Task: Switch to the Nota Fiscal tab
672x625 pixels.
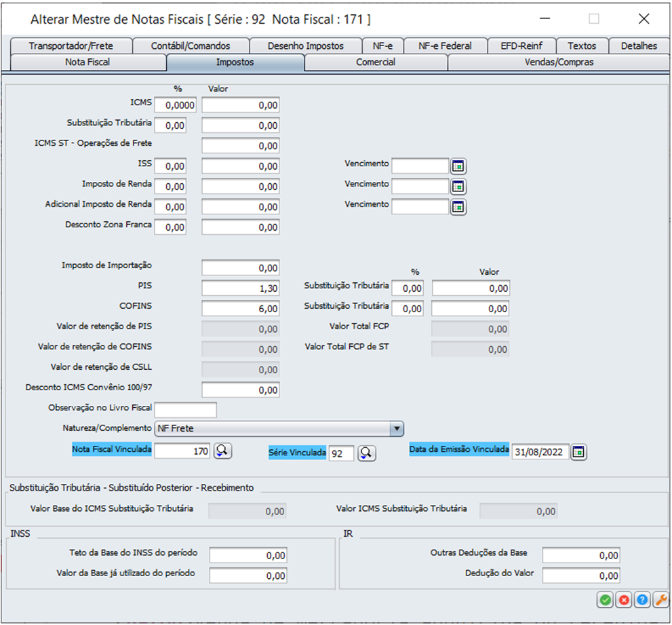Action: click(88, 62)
